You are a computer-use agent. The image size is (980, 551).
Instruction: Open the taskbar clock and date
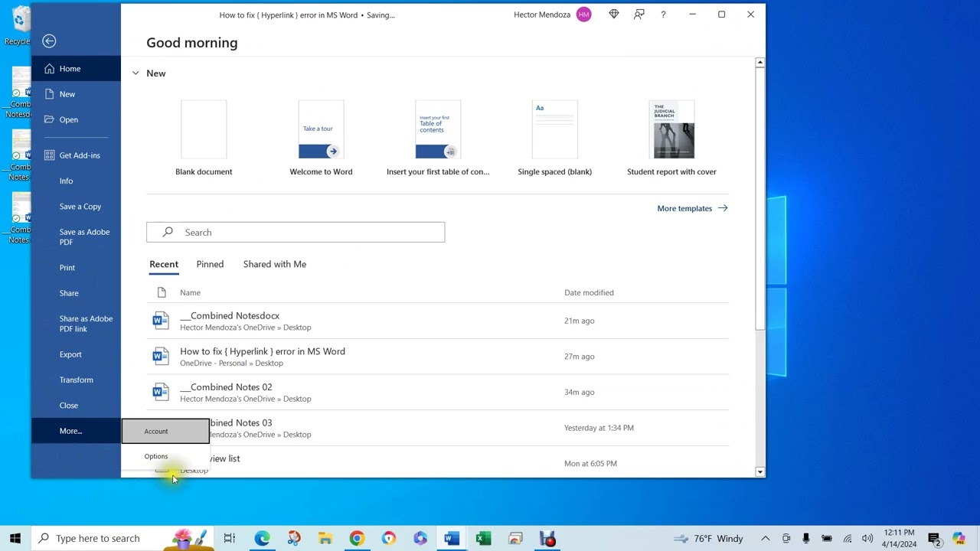click(899, 538)
